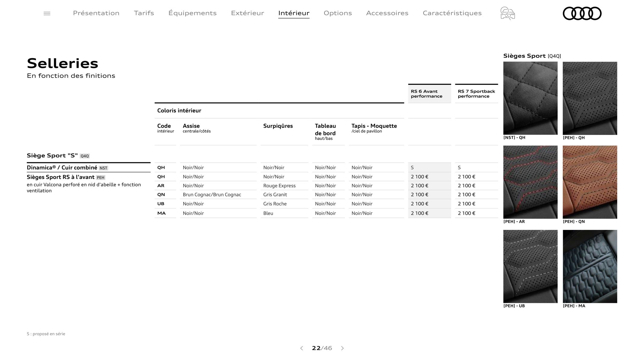644x362 pixels.
Task: Click the [N5T] - QH seat thumbnail
Action: pos(530,98)
